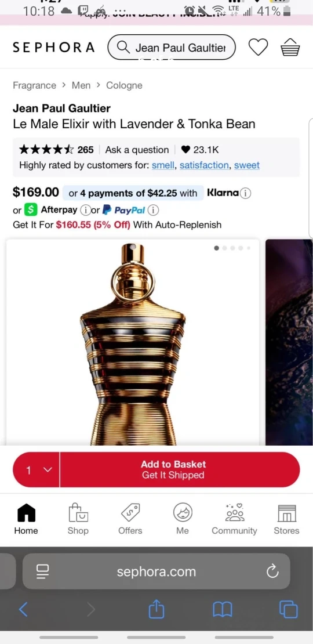Screen dimensions: 313x644
Task: Tap the browser share icon
Action: coord(156,609)
